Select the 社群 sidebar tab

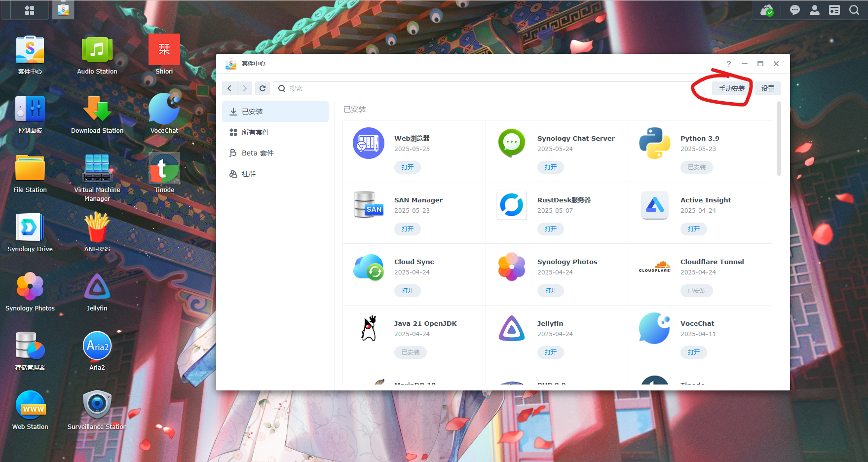275,174
